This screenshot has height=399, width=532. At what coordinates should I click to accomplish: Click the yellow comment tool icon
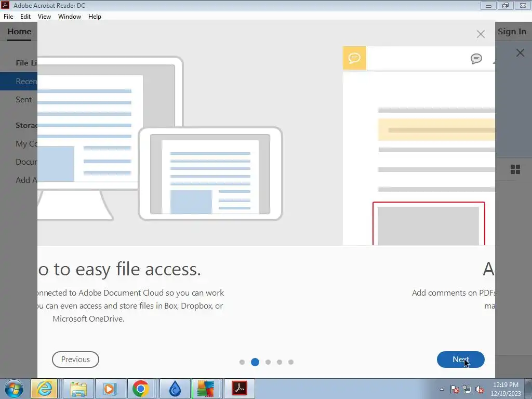coord(354,58)
